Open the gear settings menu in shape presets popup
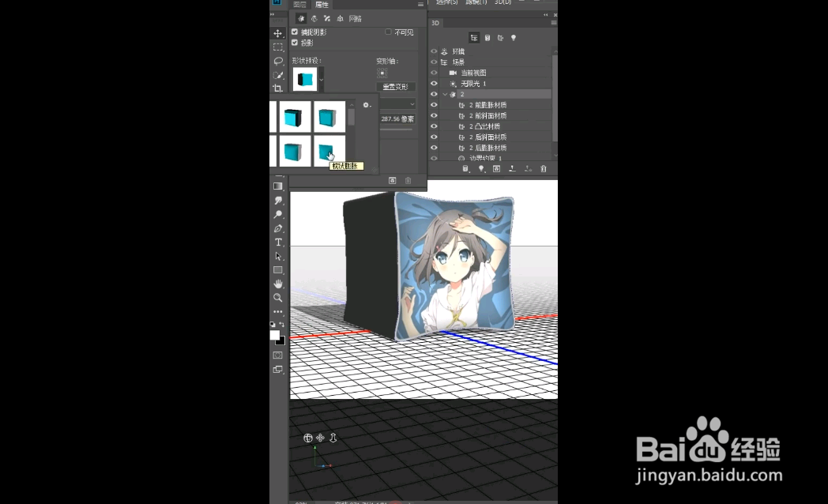Viewport: 828px width, 504px height. [x=366, y=104]
